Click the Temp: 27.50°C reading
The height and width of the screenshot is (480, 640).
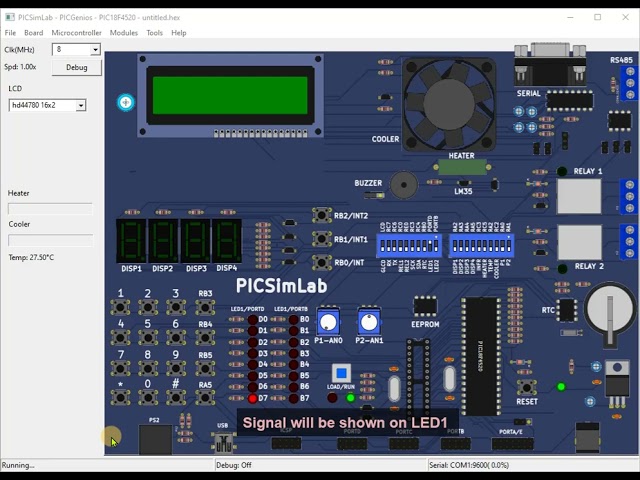31,258
